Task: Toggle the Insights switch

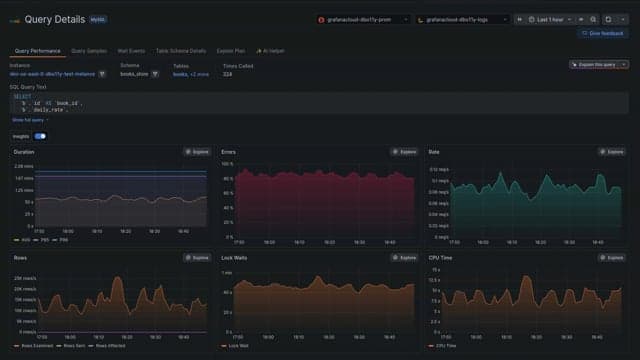Action: coord(40,136)
